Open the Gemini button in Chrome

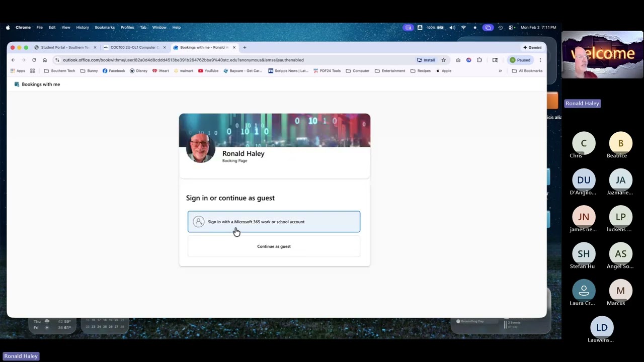tap(532, 47)
